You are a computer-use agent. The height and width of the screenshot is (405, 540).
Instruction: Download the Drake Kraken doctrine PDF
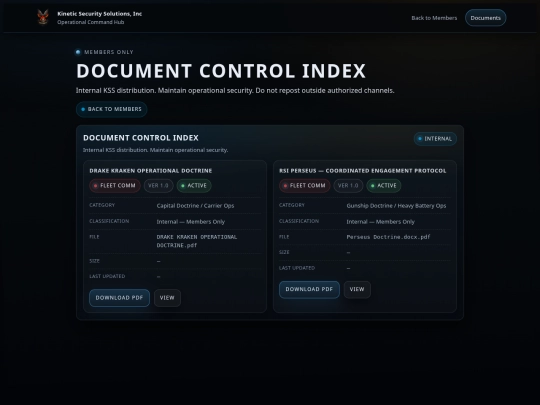coord(119,298)
